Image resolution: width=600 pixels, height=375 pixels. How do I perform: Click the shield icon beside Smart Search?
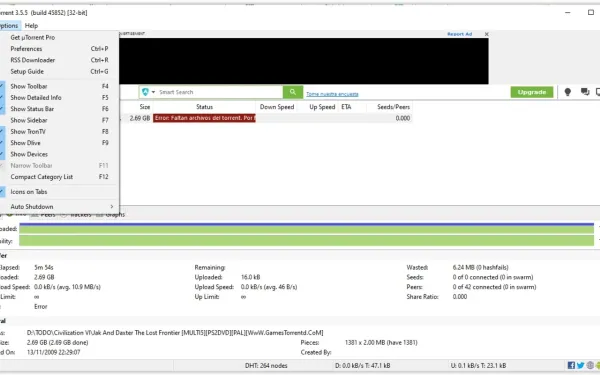tap(145, 92)
